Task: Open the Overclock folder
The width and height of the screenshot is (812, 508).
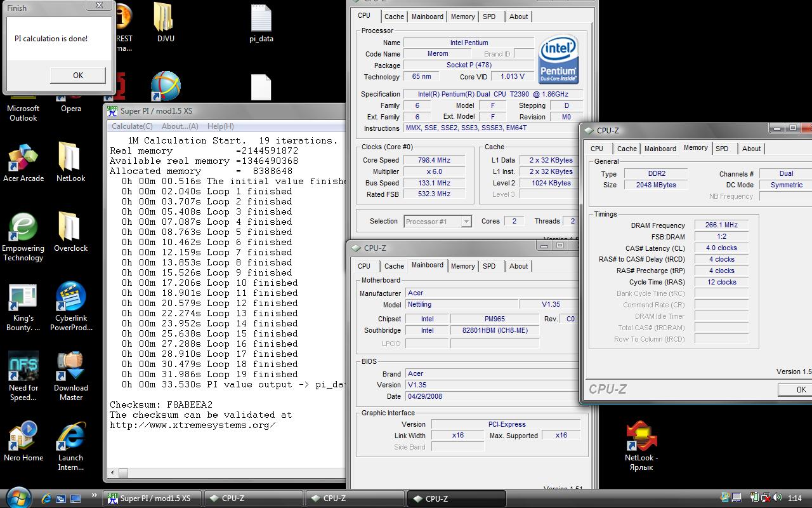Action: coord(70,232)
